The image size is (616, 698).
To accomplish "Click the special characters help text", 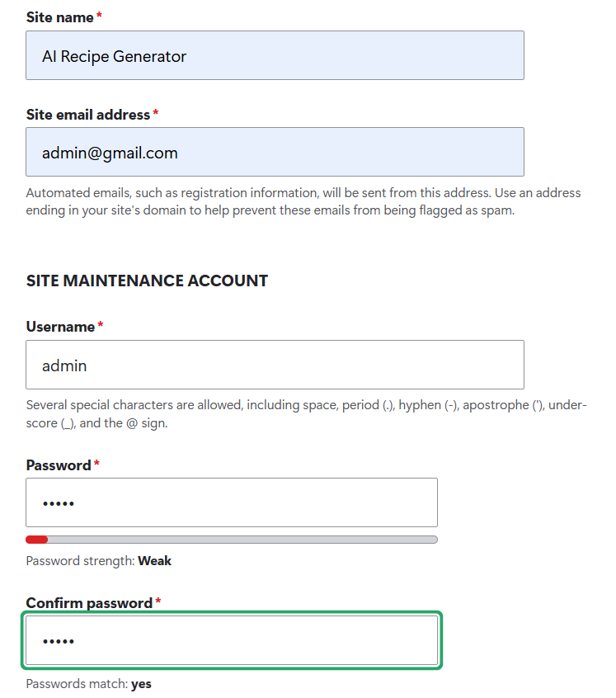I will pyautogui.click(x=307, y=413).
